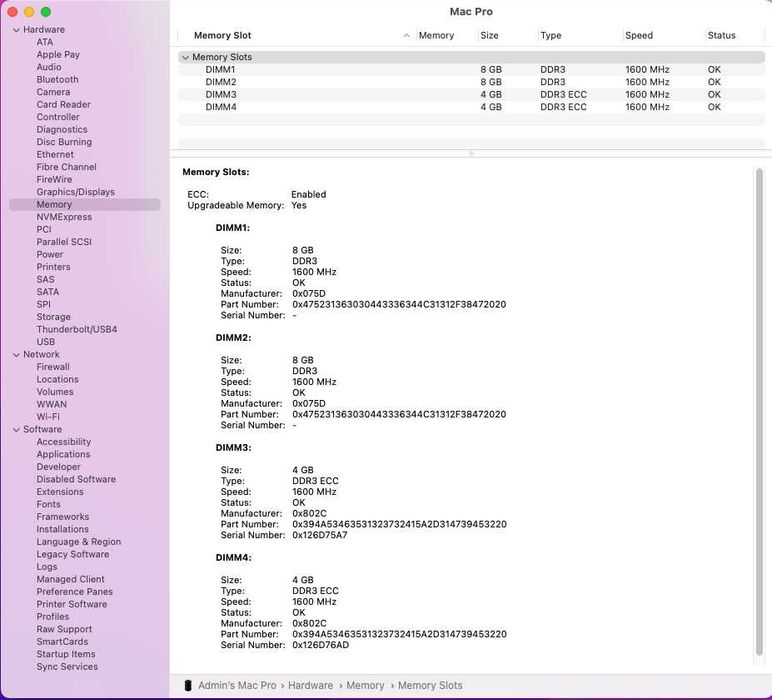Select Diagnostics in the sidebar
Viewport: 772px width, 700px height.
click(x=62, y=129)
